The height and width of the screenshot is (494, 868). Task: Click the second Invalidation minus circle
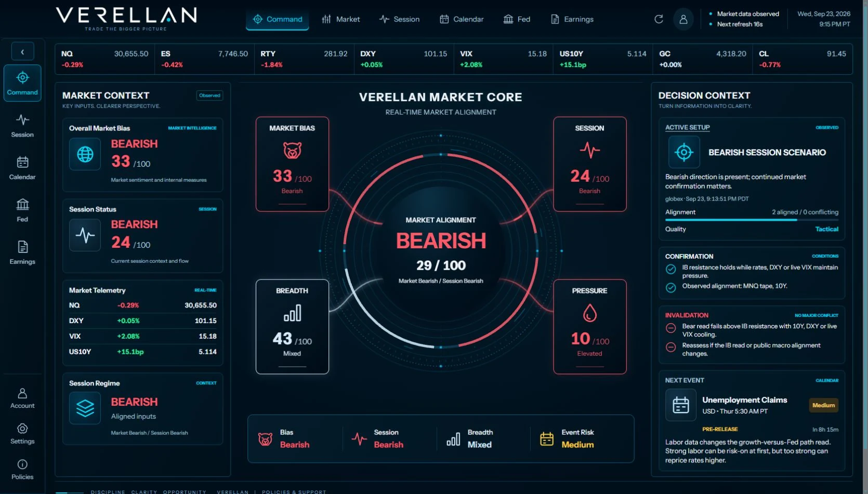(x=670, y=347)
